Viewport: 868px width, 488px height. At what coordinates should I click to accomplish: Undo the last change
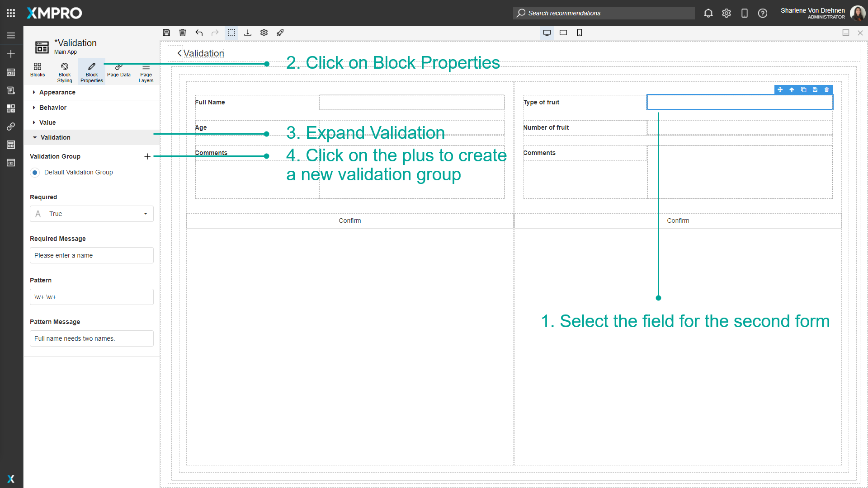pos(199,33)
